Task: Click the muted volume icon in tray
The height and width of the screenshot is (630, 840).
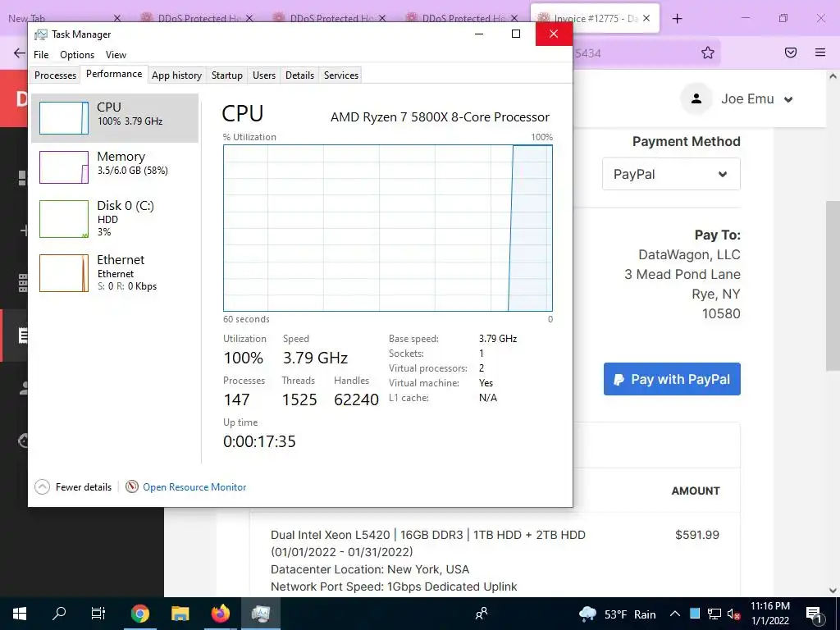Action: point(734,614)
